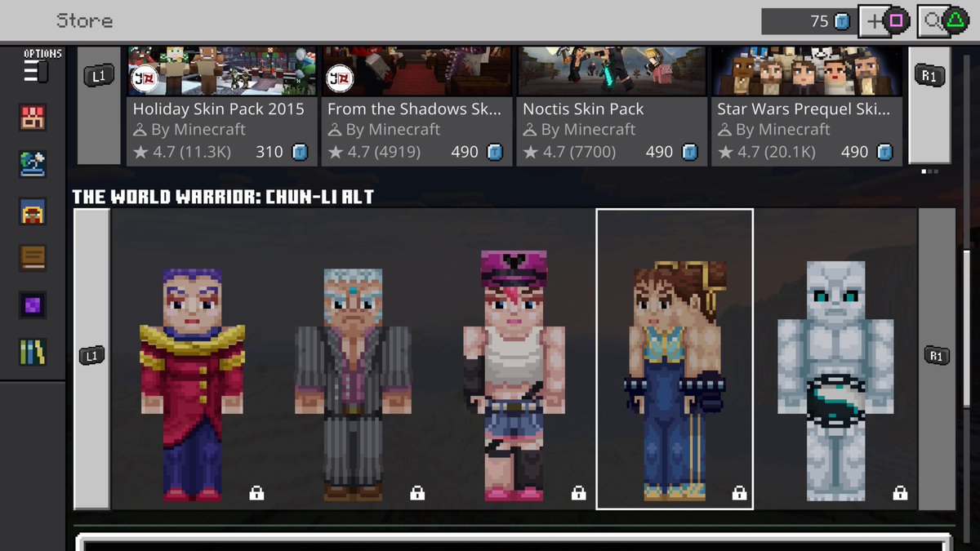The width and height of the screenshot is (980, 551).
Task: Click From the Shadows 4.7 (4919) rating
Action: tap(374, 152)
